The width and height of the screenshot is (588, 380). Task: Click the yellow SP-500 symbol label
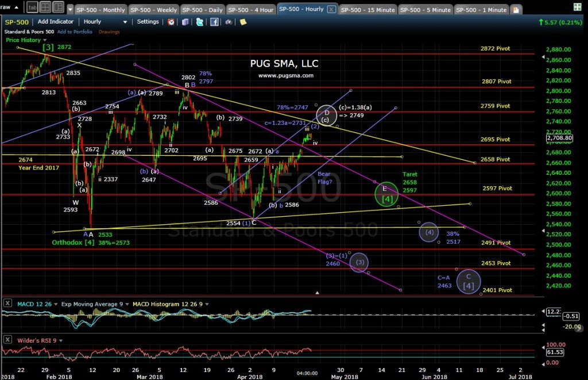click(17, 22)
